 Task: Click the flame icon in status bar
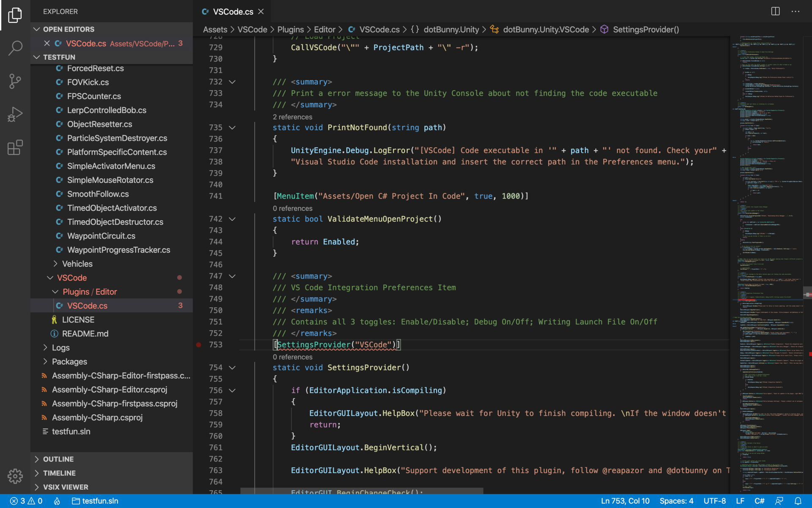(57, 501)
